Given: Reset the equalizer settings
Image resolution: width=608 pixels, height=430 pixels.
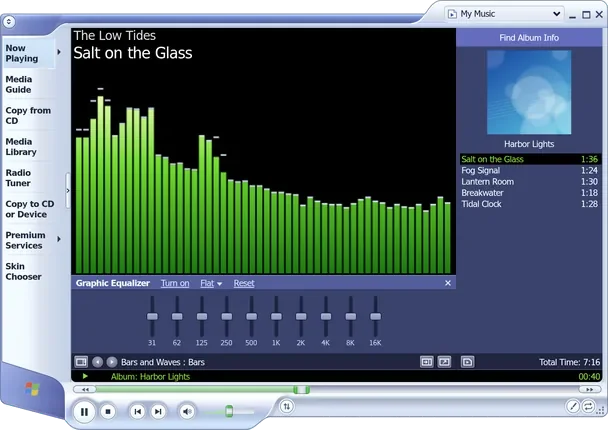Looking at the screenshot, I should coord(244,283).
